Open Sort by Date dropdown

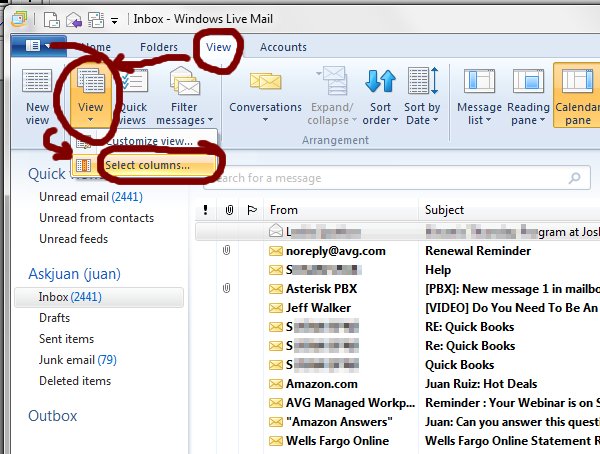422,97
